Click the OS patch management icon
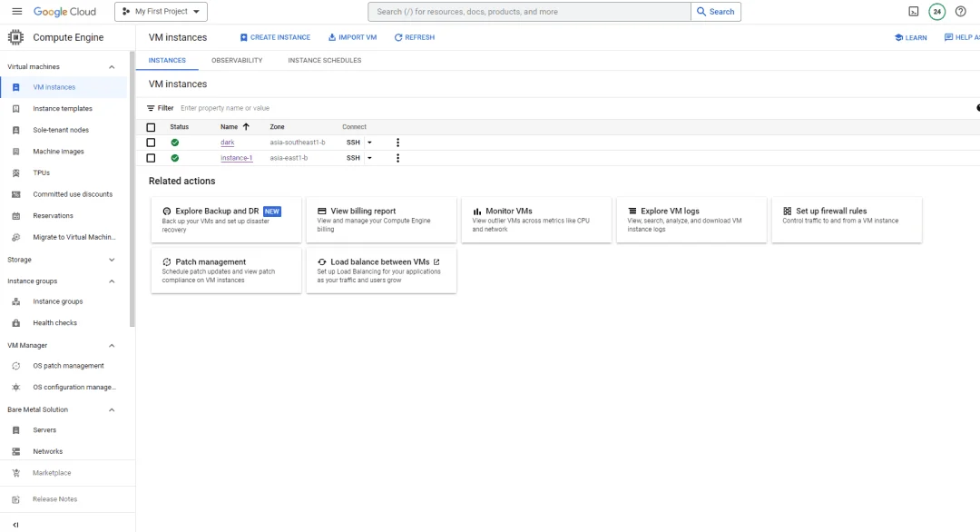The width and height of the screenshot is (980, 532). coord(16,366)
